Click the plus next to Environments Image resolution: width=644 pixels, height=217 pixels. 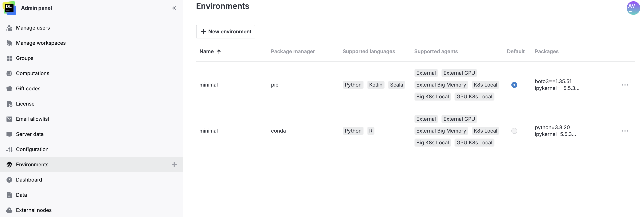[x=174, y=164]
